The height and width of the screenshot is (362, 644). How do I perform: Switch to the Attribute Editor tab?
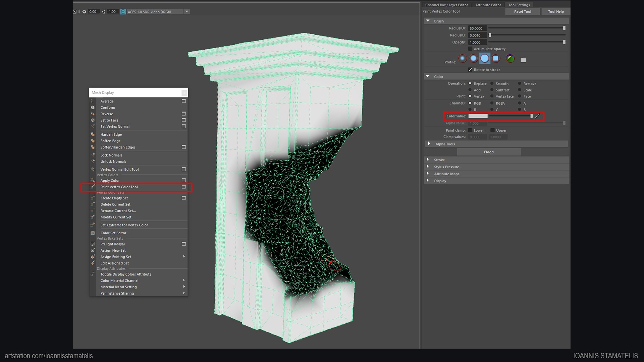[x=488, y=5]
